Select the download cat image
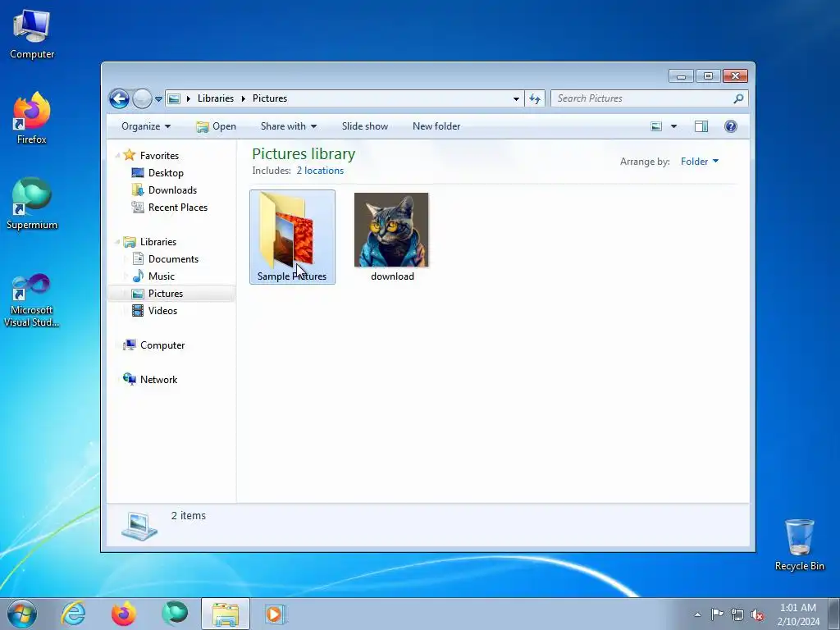The width and height of the screenshot is (840, 630). coord(391,237)
